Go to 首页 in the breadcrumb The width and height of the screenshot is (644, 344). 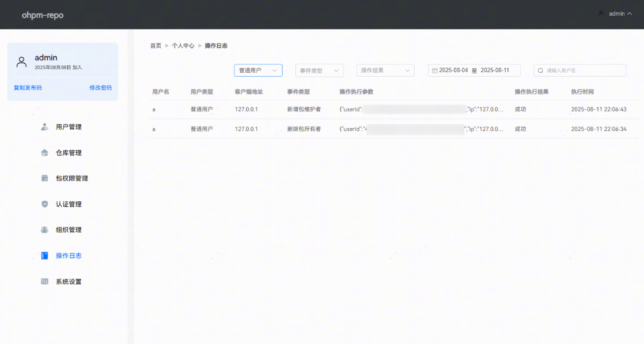(x=156, y=46)
